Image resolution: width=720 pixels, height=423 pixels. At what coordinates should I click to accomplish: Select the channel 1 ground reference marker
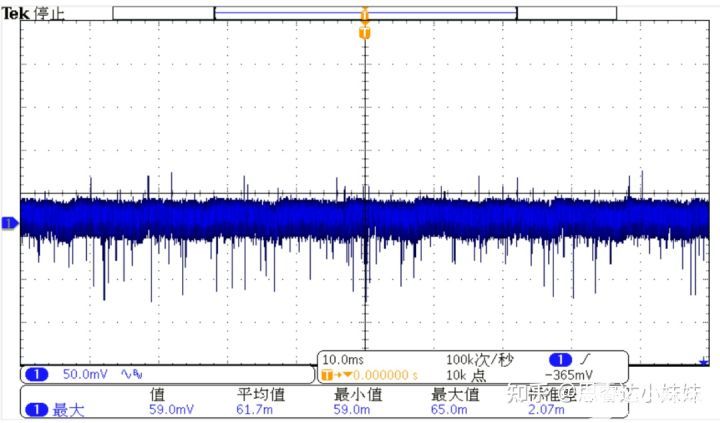[x=10, y=223]
